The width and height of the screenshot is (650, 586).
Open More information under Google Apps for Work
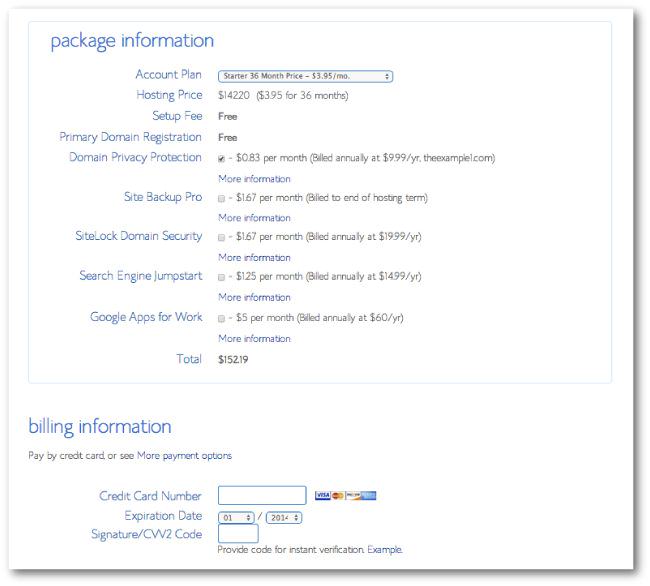(254, 339)
